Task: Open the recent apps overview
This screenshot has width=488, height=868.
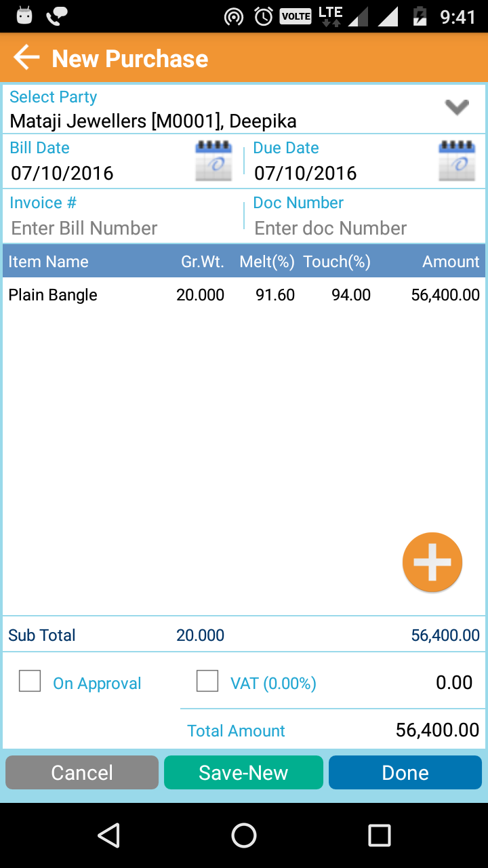Action: pyautogui.click(x=379, y=835)
